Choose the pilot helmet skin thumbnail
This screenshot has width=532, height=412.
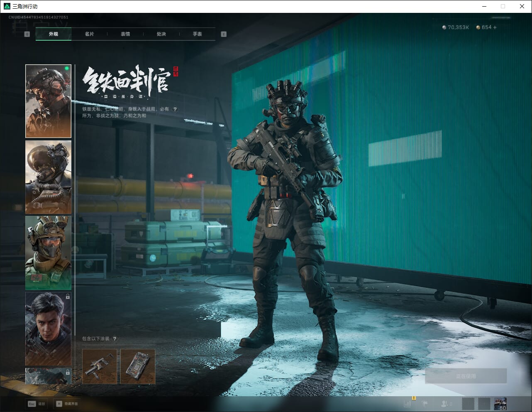[x=48, y=177]
